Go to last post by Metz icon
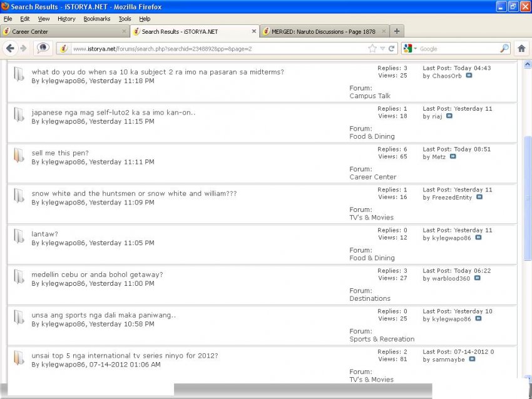The image size is (532, 399). (453, 157)
